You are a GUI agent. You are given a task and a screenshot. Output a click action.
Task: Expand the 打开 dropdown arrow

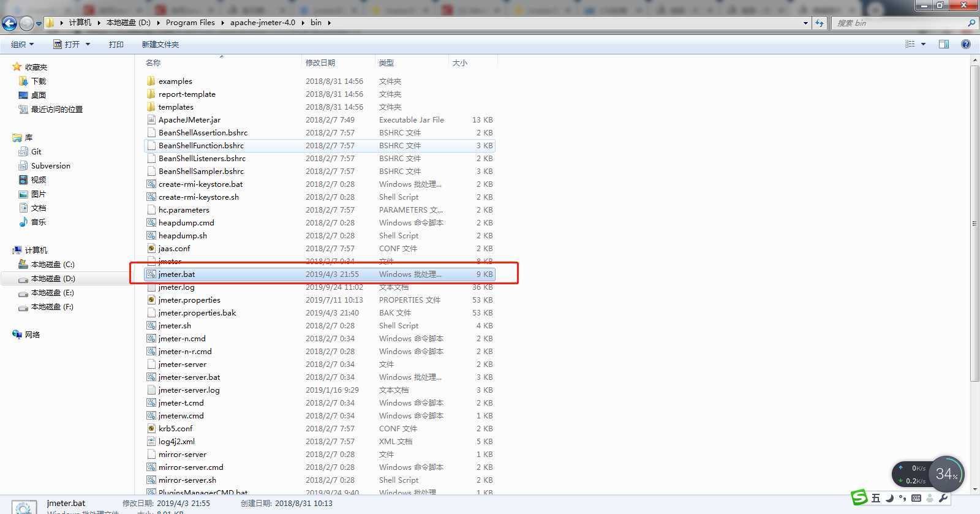pyautogui.click(x=88, y=44)
